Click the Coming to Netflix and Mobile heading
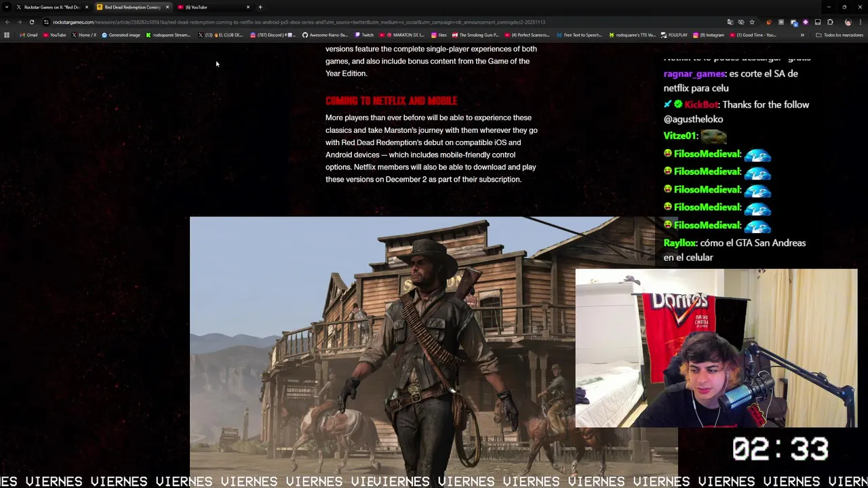This screenshot has height=488, width=868. (x=391, y=101)
